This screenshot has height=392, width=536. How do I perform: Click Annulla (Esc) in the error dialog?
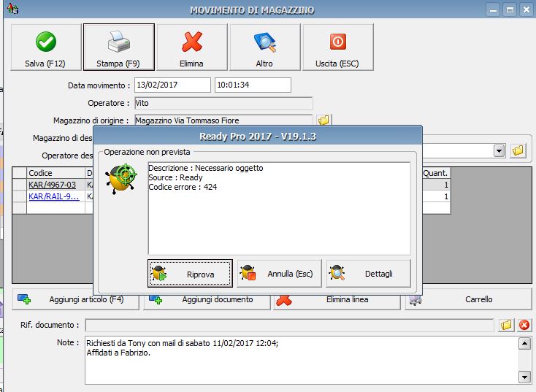click(x=279, y=274)
